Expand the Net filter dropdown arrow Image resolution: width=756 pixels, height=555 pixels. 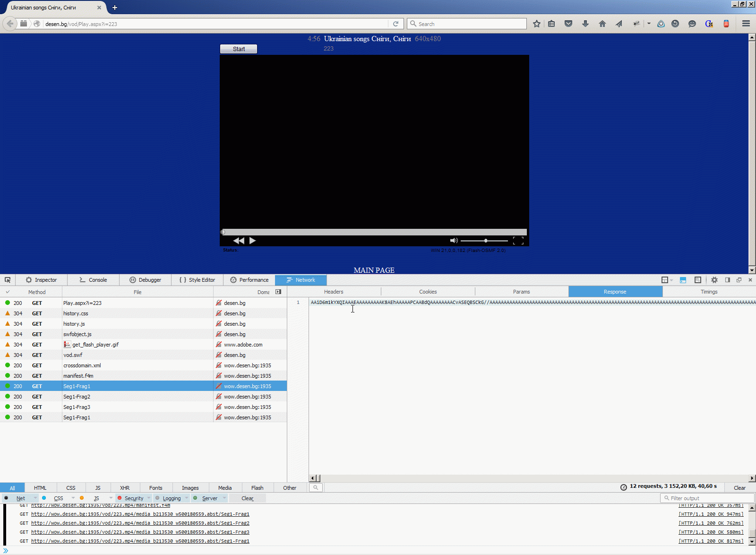coord(35,498)
